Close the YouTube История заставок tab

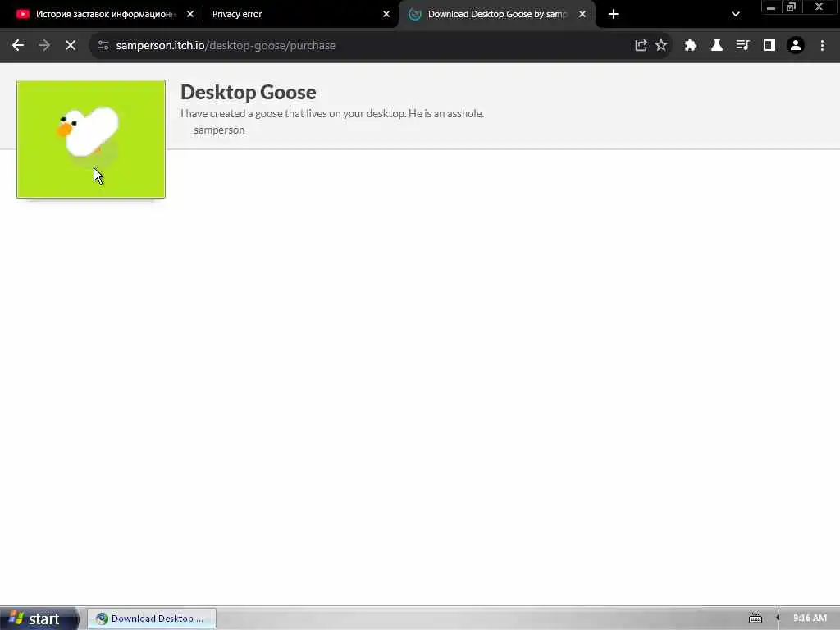[x=190, y=14]
